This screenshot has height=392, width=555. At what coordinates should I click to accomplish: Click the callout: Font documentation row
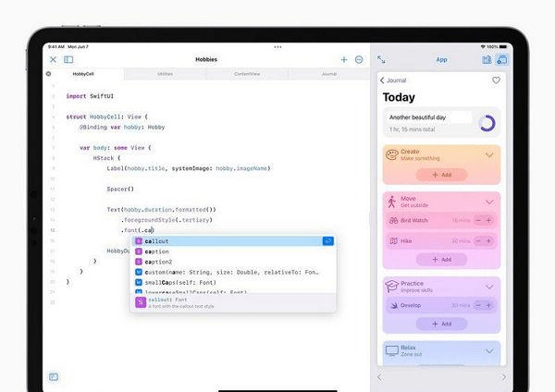pyautogui.click(x=233, y=303)
